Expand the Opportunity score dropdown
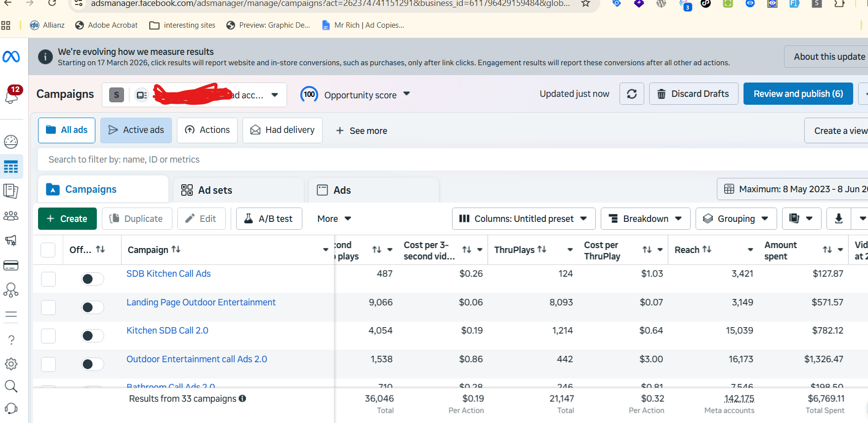 [x=356, y=94]
